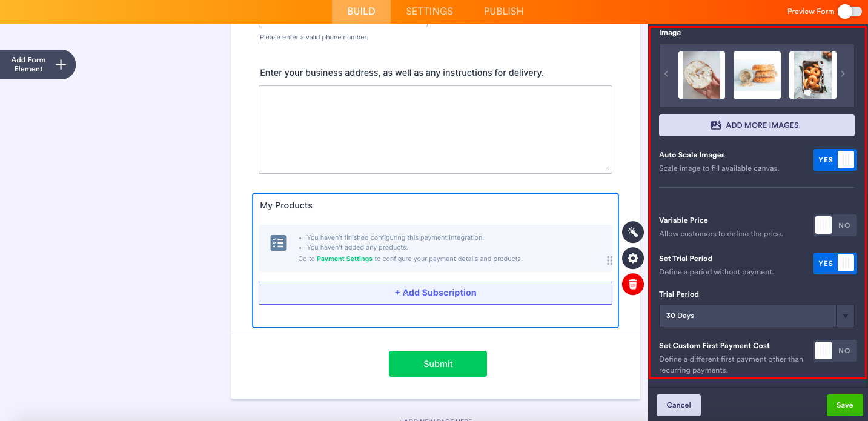Disable the Set Trial Period toggle

(x=835, y=264)
